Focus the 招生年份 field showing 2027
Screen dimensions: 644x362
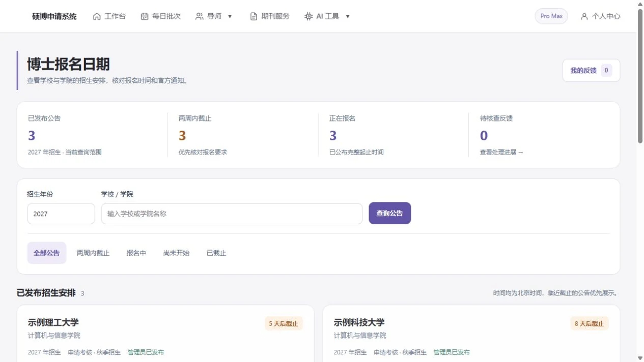[x=61, y=214]
